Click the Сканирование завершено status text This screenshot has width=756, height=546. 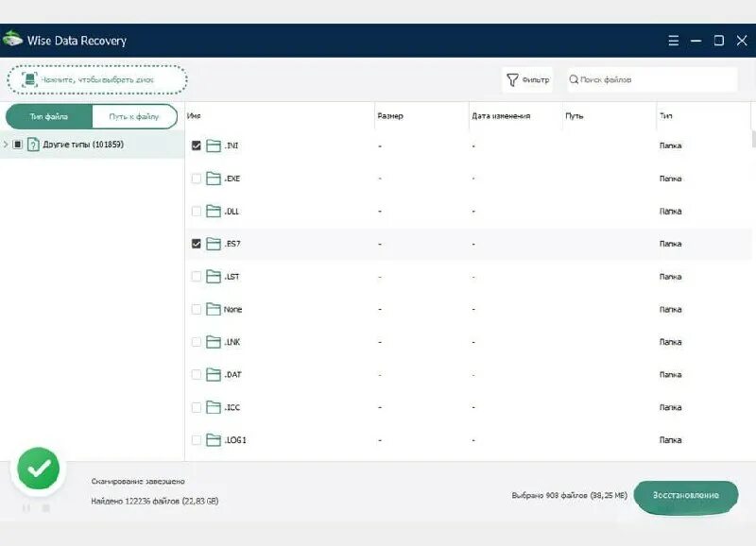point(138,481)
